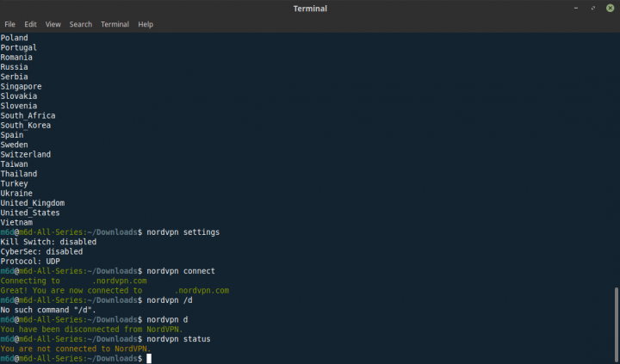Close the Terminal window
The image size is (620, 364).
[611, 8]
